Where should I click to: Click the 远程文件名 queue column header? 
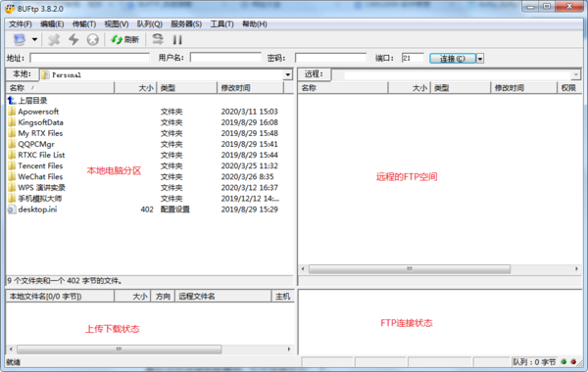(222, 297)
